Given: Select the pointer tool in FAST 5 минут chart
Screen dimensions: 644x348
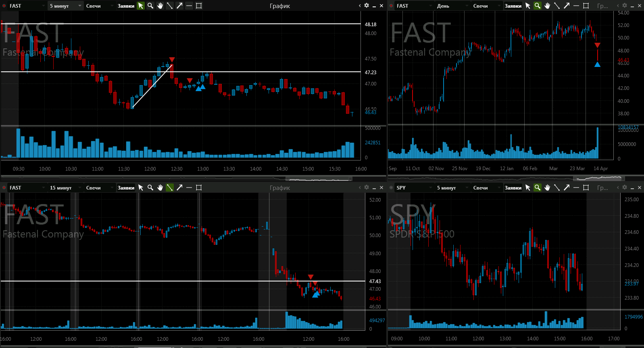Looking at the screenshot, I should [141, 6].
